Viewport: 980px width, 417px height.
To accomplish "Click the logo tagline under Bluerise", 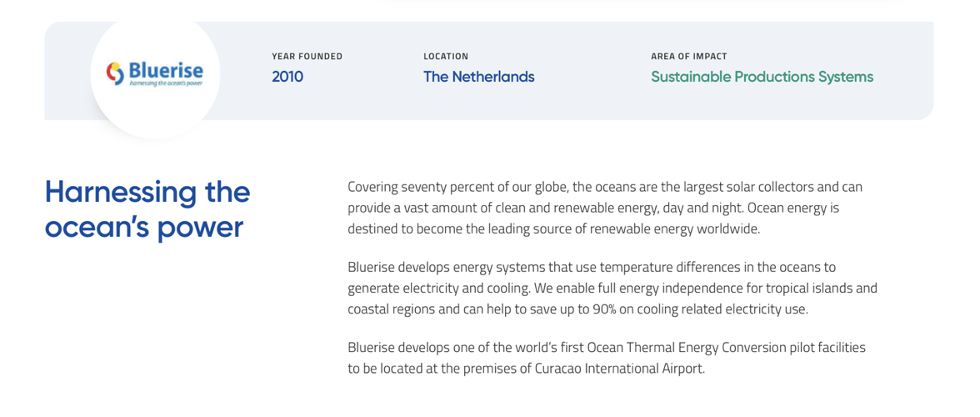I will [x=166, y=83].
